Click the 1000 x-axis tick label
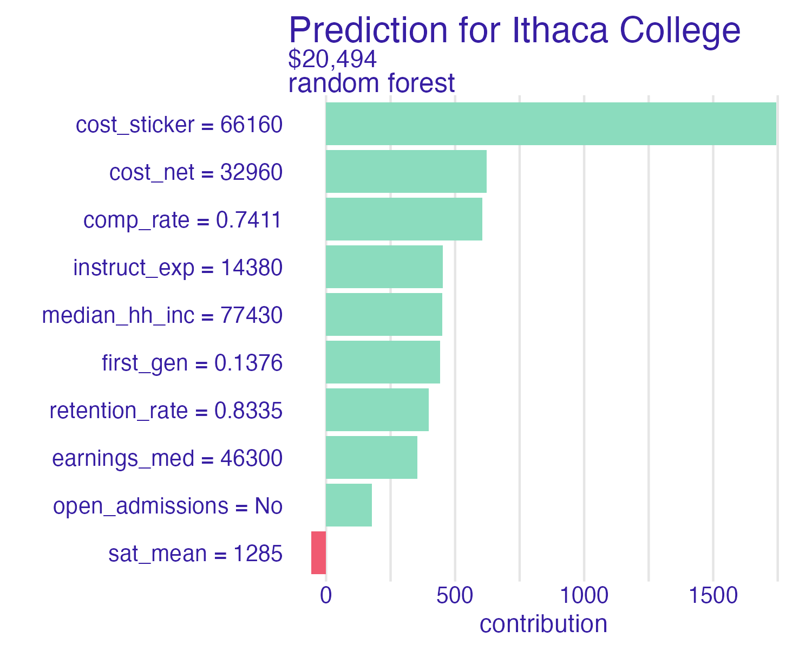Viewport: 812px width, 650px height. (584, 596)
